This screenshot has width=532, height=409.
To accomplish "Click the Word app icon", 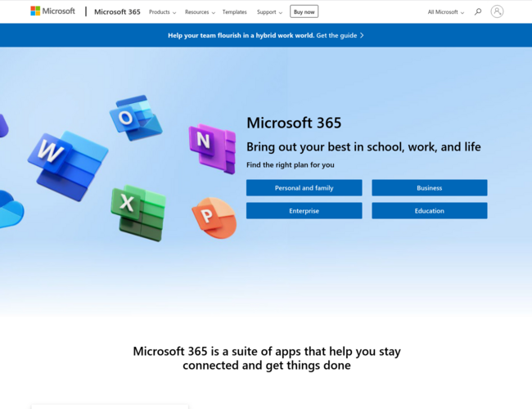I will (68, 166).
